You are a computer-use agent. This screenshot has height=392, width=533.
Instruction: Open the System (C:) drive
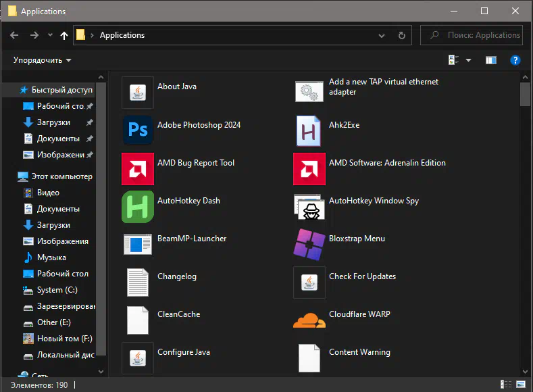coord(56,290)
